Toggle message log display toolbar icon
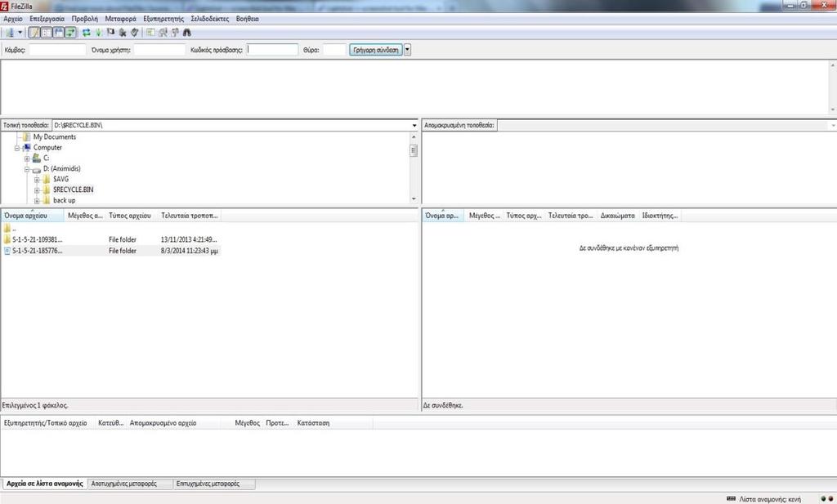The image size is (837, 504). (34, 33)
